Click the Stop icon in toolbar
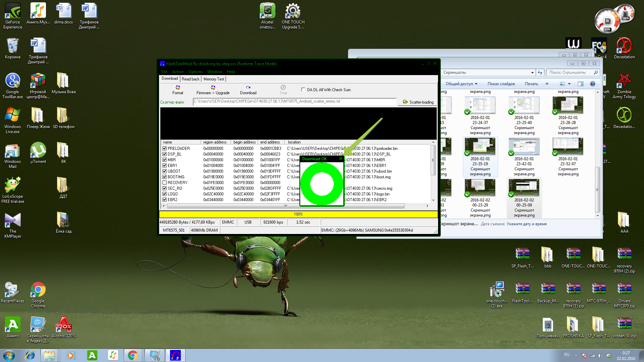 coord(283,87)
